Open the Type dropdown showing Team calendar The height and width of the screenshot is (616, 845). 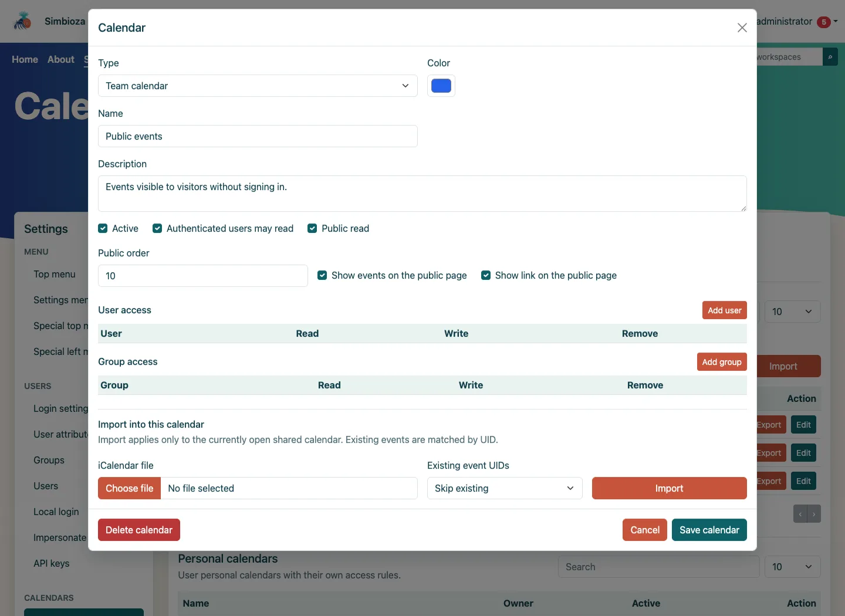pyautogui.click(x=258, y=86)
